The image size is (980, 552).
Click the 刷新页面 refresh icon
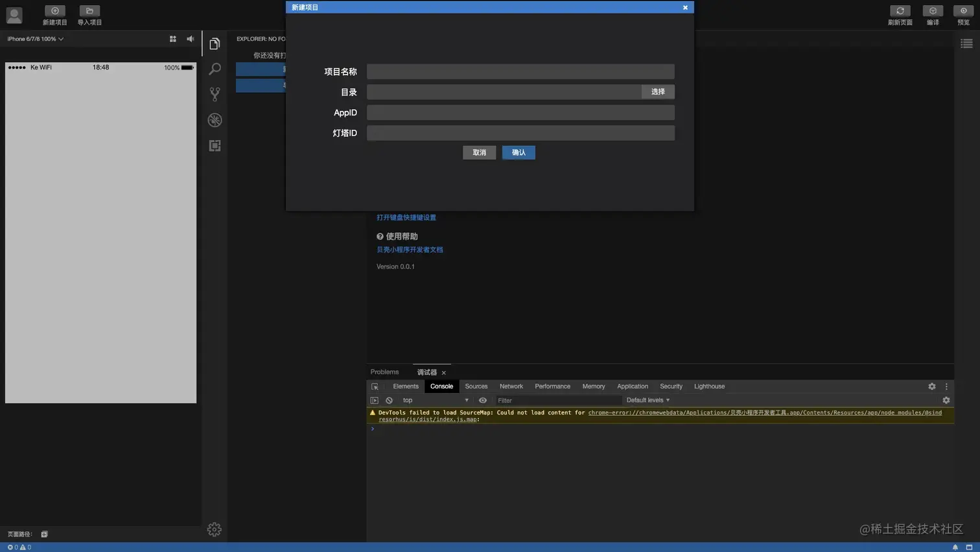(900, 11)
